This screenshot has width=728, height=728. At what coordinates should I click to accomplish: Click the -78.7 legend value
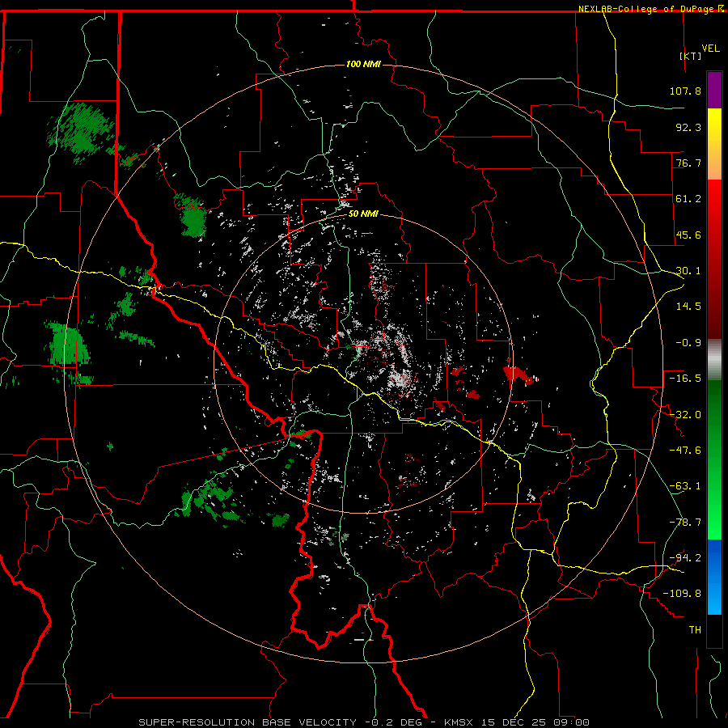(685, 523)
